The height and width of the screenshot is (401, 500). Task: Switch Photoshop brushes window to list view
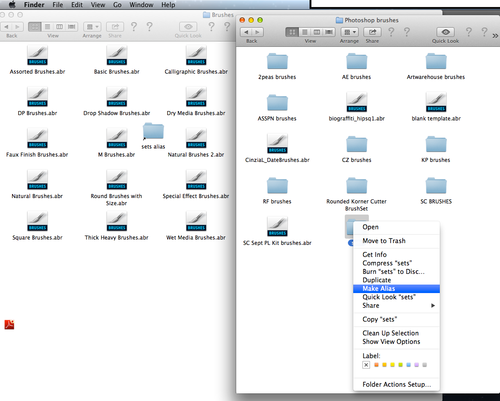304,32
